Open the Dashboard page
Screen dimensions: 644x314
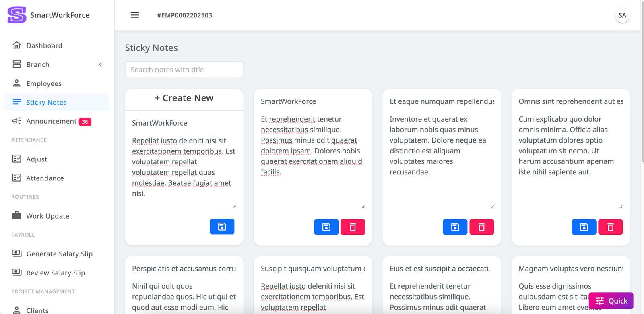pos(44,45)
